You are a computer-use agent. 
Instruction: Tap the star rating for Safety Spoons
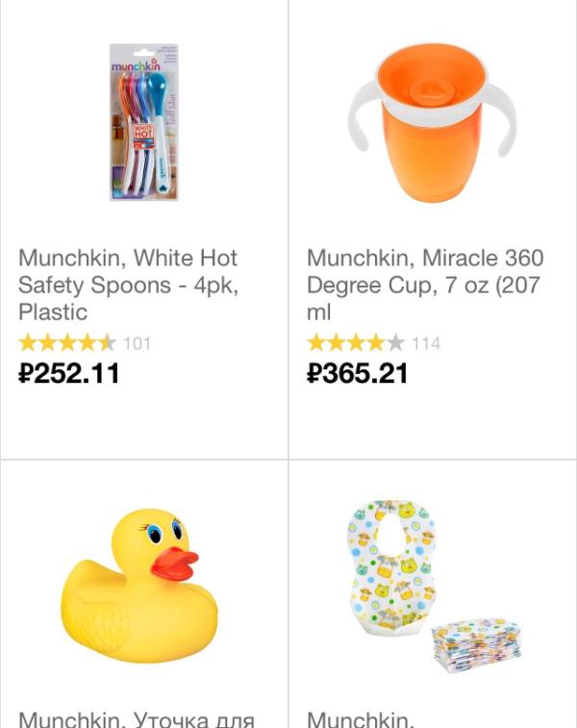pyautogui.click(x=67, y=343)
